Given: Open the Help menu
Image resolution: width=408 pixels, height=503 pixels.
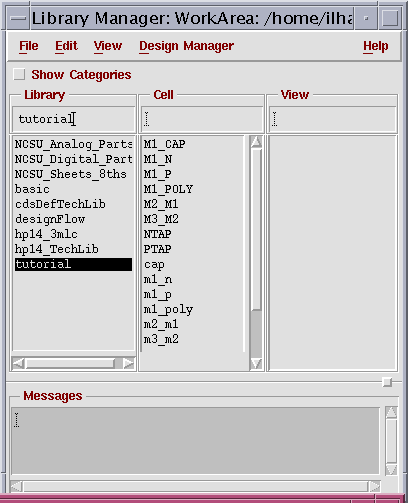Looking at the screenshot, I should 376,46.
